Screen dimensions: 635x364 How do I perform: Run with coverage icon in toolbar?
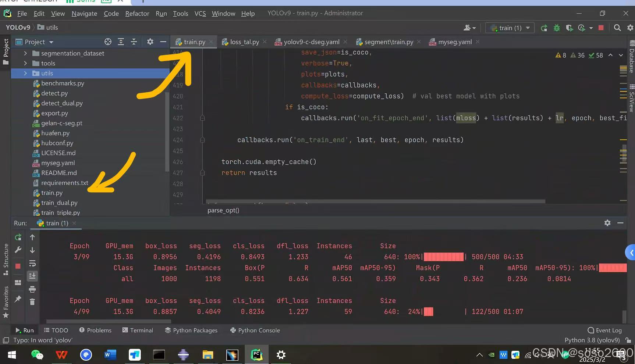(570, 28)
